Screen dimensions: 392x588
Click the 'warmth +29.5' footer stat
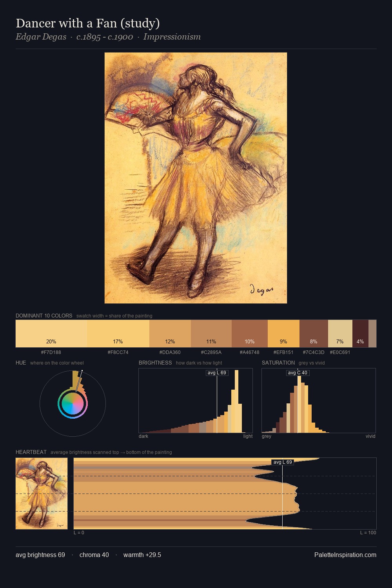coord(142,555)
